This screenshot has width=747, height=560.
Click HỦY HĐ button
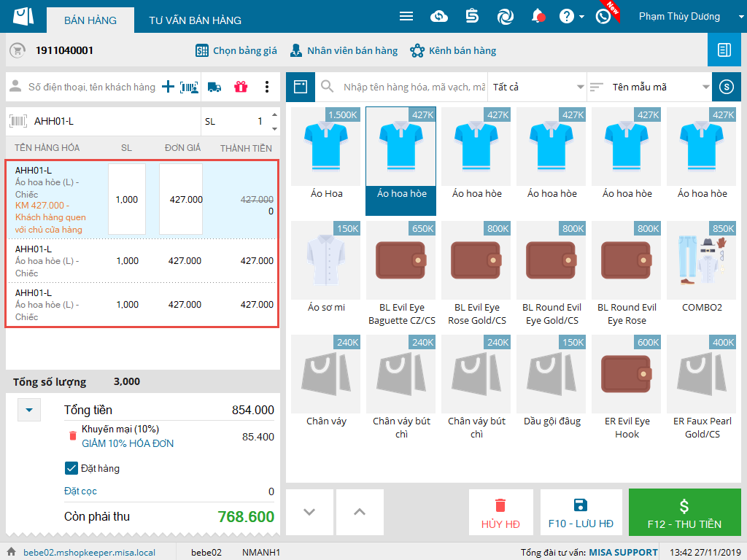[x=500, y=512]
